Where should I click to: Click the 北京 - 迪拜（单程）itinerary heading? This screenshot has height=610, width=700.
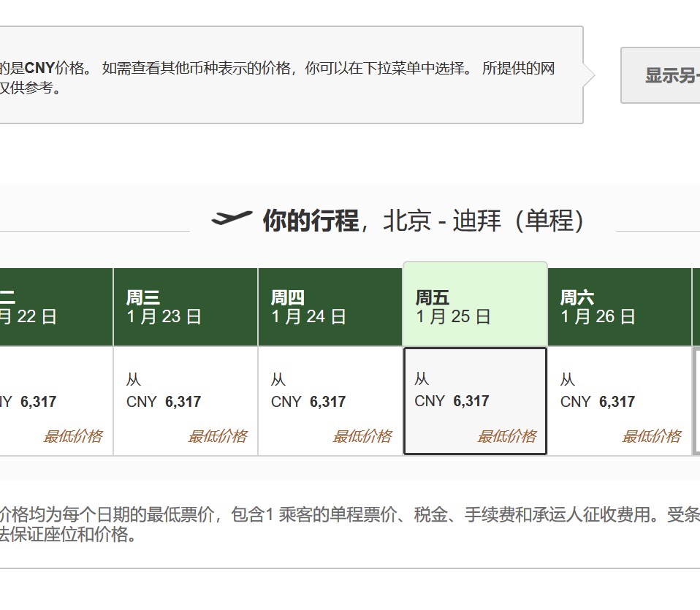coord(484,221)
